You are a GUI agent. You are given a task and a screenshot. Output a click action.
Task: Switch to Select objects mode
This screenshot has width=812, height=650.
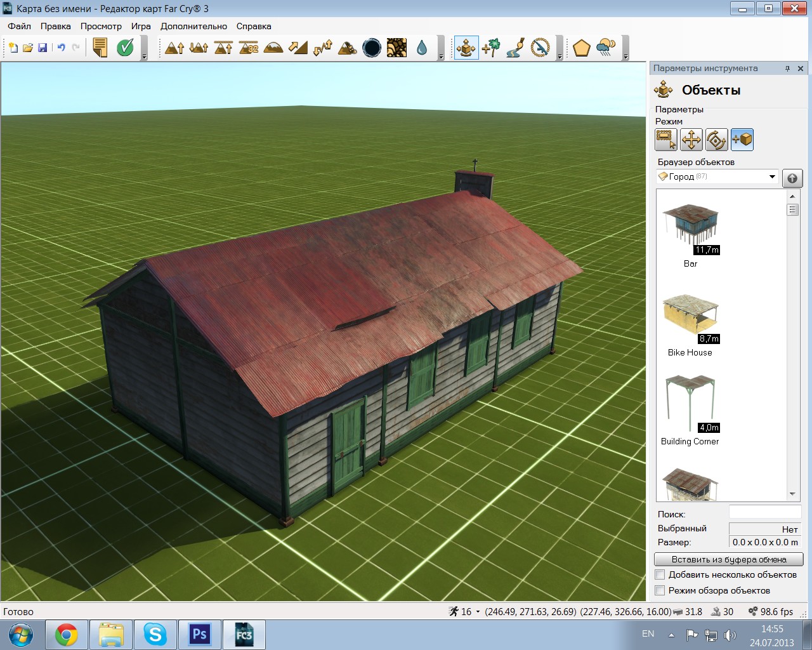[666, 140]
